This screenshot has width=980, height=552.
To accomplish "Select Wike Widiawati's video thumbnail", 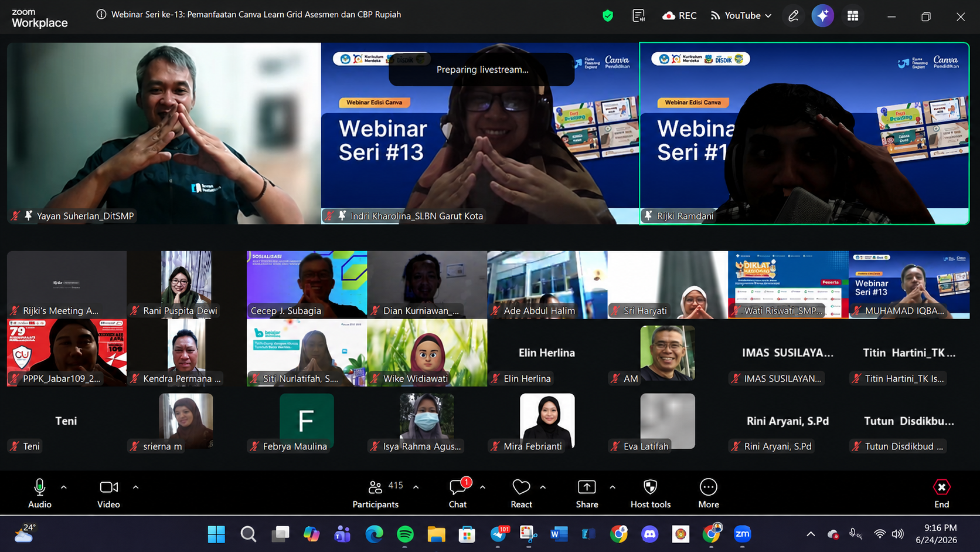I will [427, 353].
